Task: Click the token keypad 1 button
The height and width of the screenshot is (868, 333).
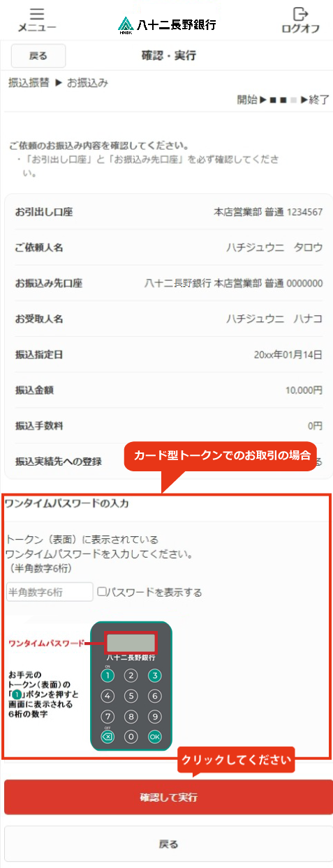Action: tap(107, 676)
